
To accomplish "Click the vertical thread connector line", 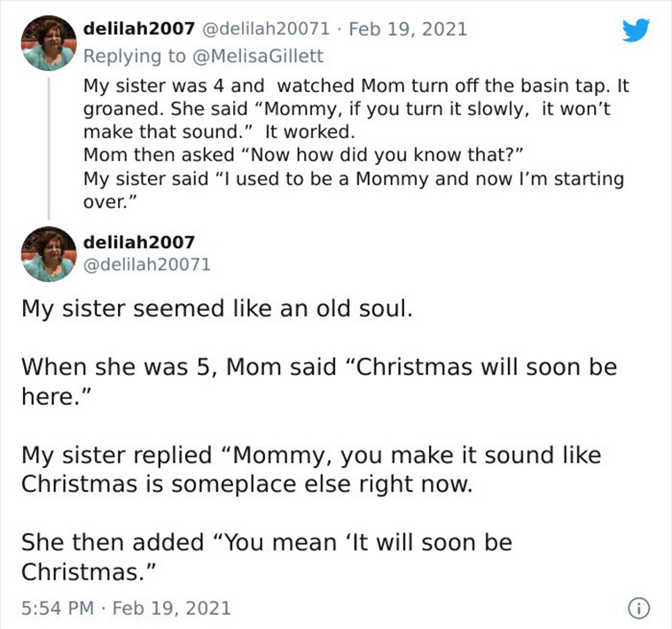I will tap(49, 148).
